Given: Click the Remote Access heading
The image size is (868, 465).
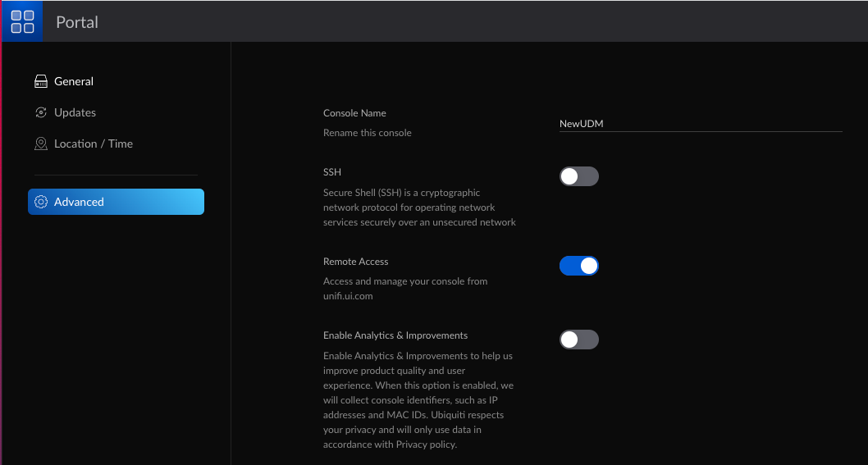Looking at the screenshot, I should click(x=356, y=262).
